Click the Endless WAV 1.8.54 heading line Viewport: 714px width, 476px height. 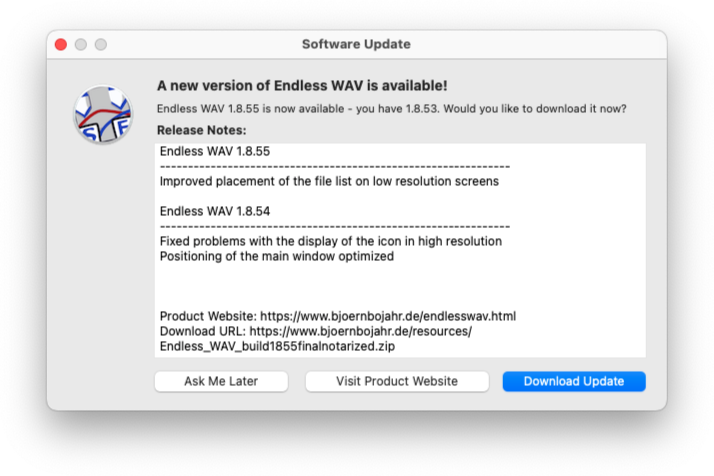pos(215,211)
